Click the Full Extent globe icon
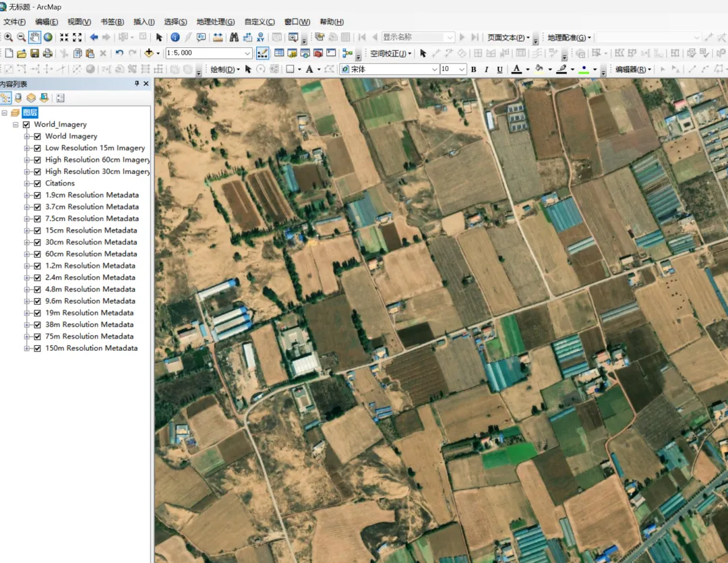Image resolution: width=728 pixels, height=563 pixels. (x=48, y=37)
